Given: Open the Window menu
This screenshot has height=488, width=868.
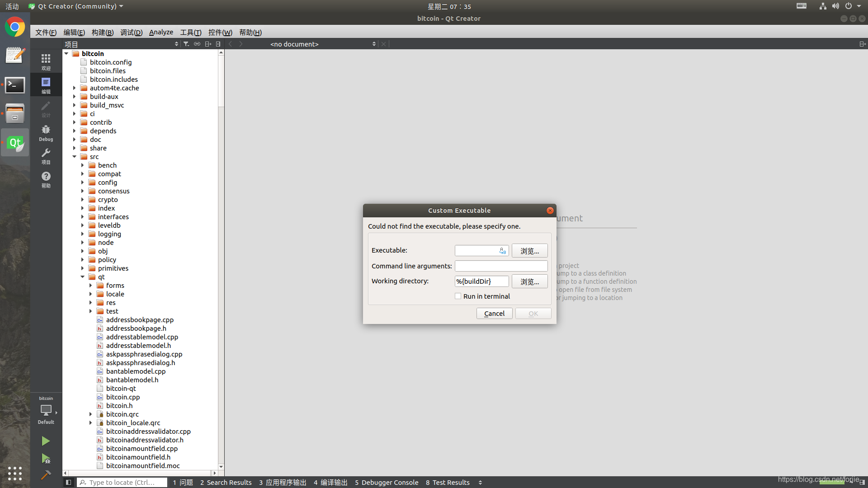Looking at the screenshot, I should (220, 32).
